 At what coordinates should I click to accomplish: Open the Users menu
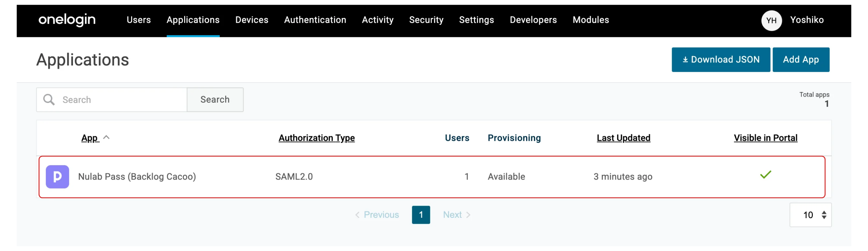click(x=139, y=20)
